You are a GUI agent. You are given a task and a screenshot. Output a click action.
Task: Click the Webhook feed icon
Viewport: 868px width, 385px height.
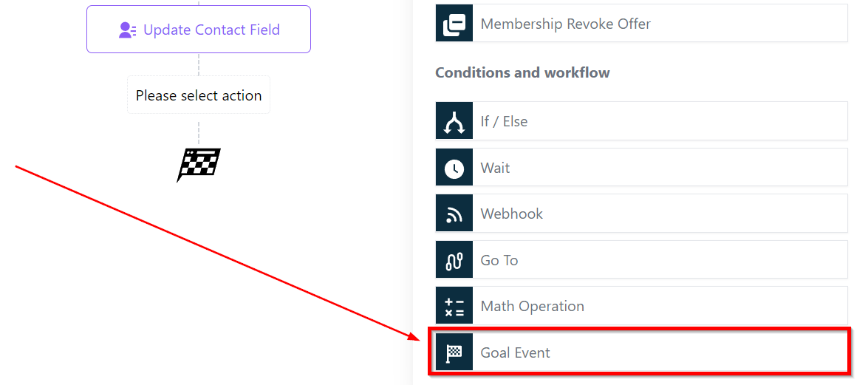click(454, 214)
